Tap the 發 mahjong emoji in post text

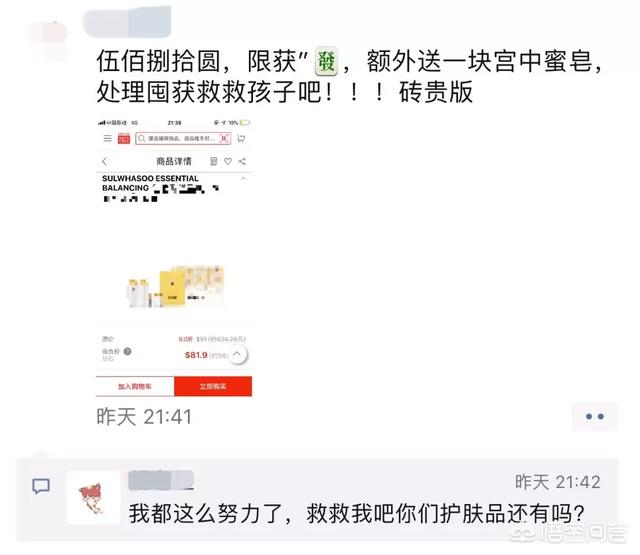[x=326, y=62]
